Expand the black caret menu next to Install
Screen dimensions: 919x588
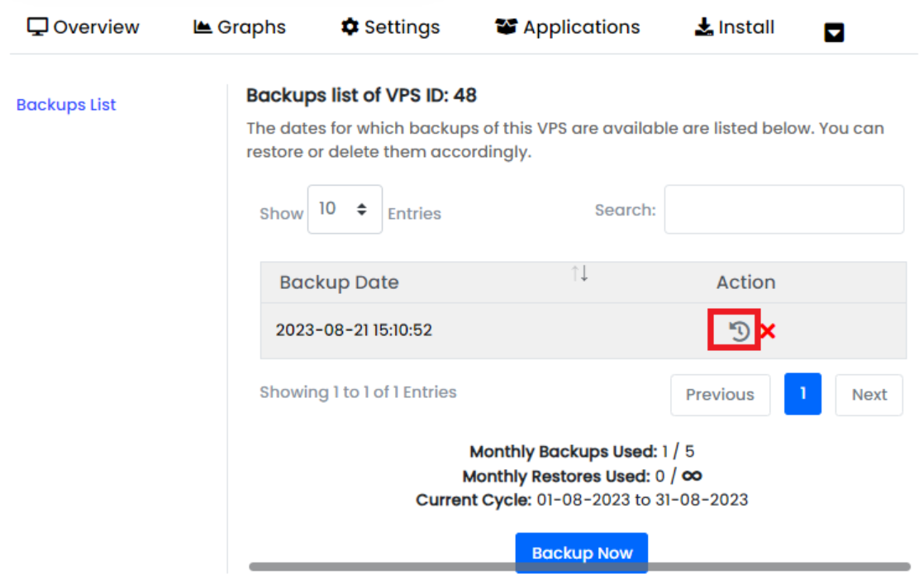[x=834, y=33]
